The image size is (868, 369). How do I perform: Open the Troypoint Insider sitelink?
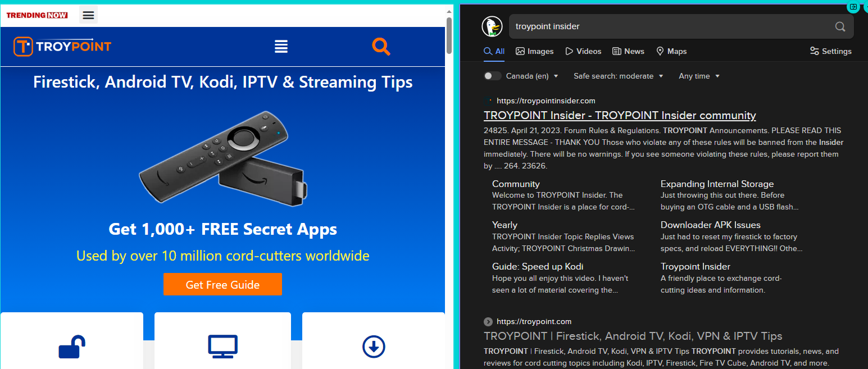(x=696, y=266)
